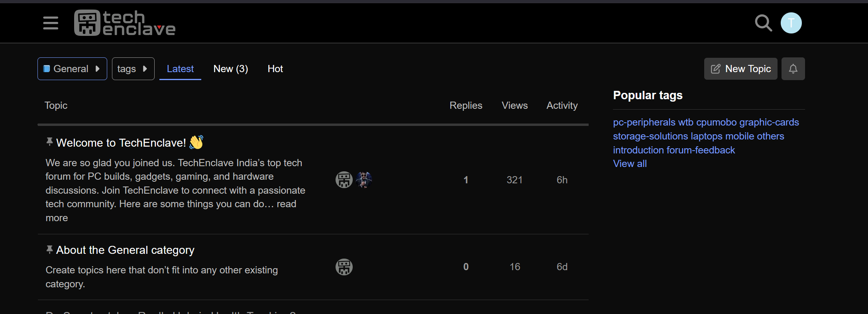Open the storage-solutions tag

[650, 136]
